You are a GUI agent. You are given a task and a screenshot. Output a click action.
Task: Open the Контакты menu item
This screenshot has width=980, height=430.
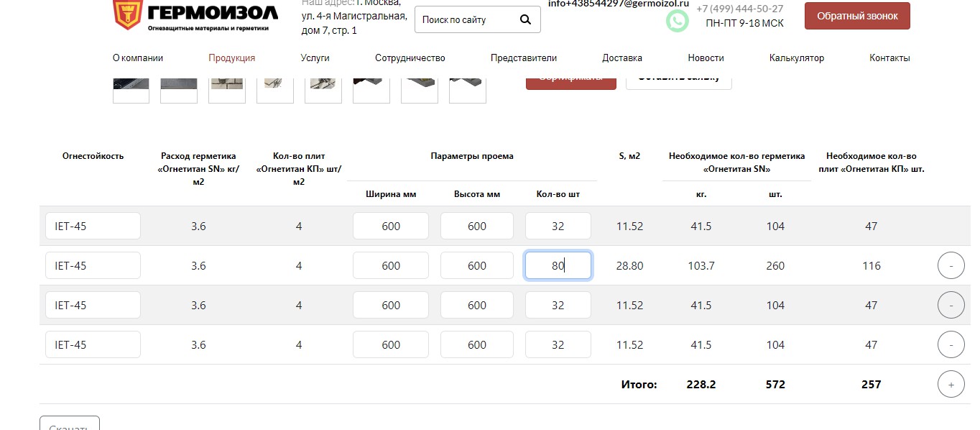(x=889, y=58)
